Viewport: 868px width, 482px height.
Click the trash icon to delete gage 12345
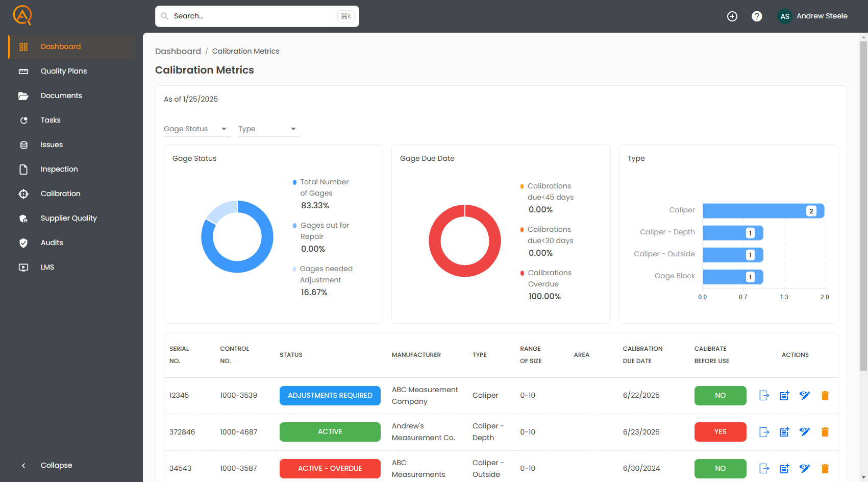coord(825,395)
